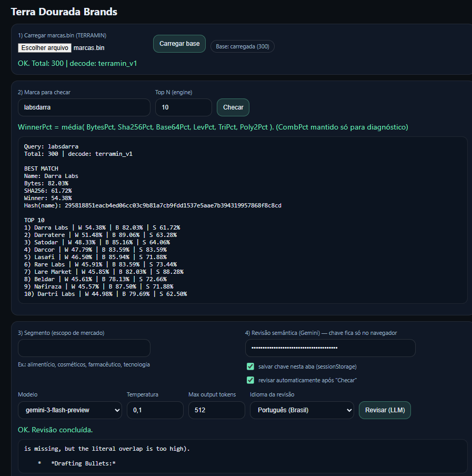This screenshot has height=476, width=472.
Task: Click the Revisar (LLM) button
Action: point(385,410)
